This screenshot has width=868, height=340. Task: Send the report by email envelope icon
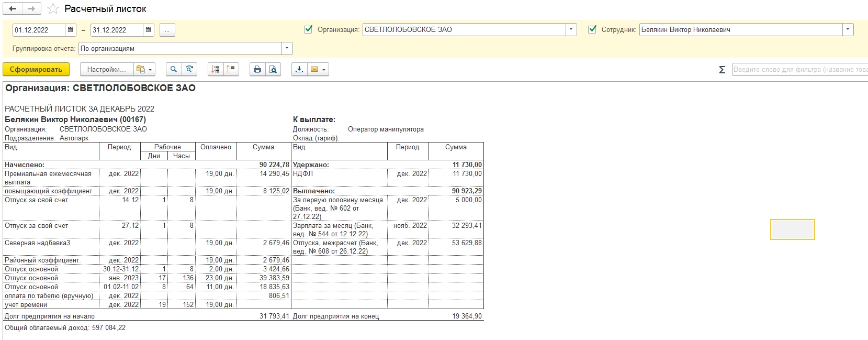tap(318, 69)
